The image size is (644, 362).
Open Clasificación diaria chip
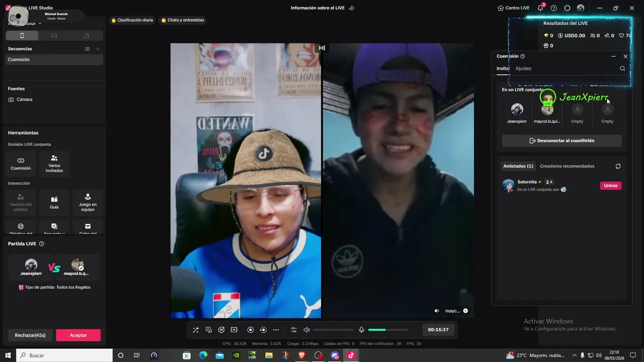click(132, 20)
